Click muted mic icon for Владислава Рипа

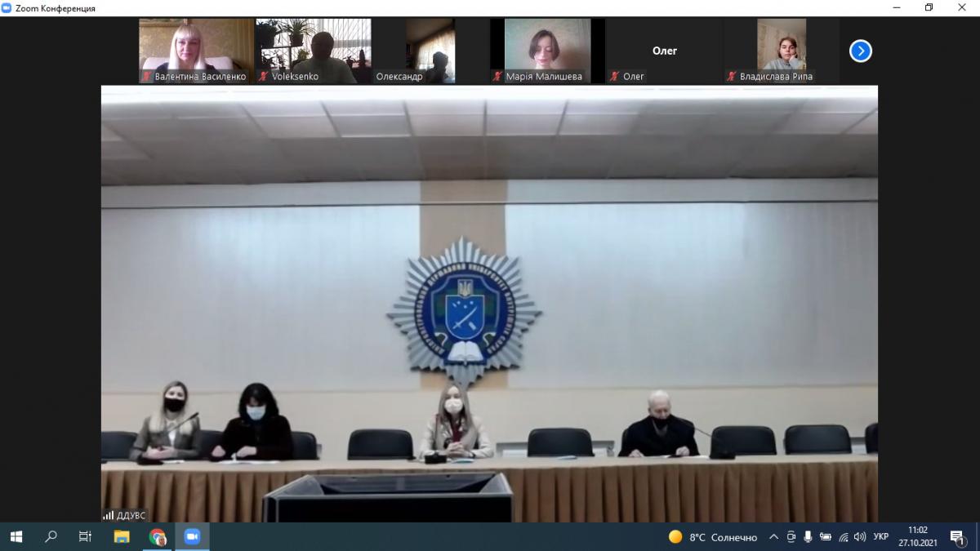[x=732, y=76]
